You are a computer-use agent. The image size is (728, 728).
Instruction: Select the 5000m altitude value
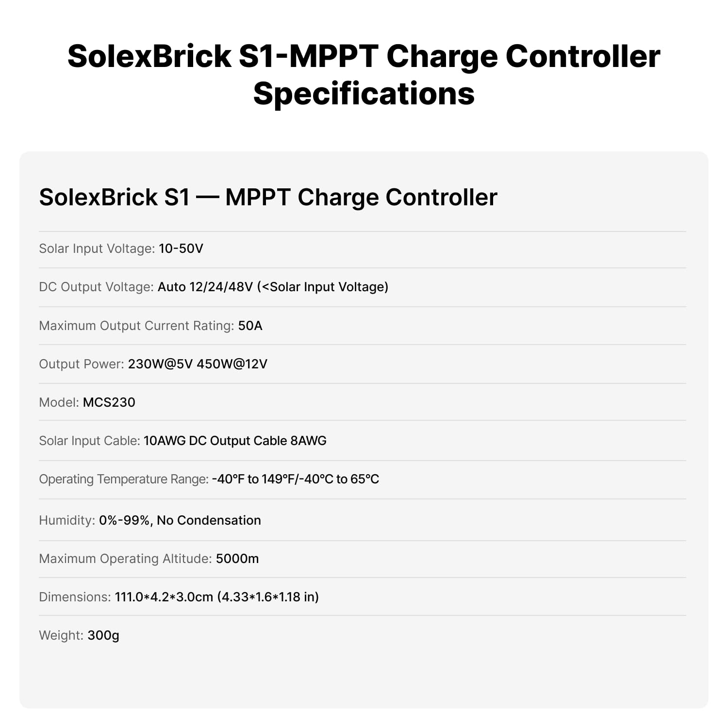coord(237,559)
